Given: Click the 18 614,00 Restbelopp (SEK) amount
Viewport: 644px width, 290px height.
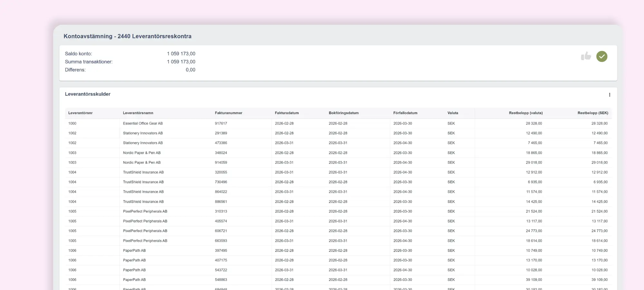Looking at the screenshot, I should [x=600, y=241].
